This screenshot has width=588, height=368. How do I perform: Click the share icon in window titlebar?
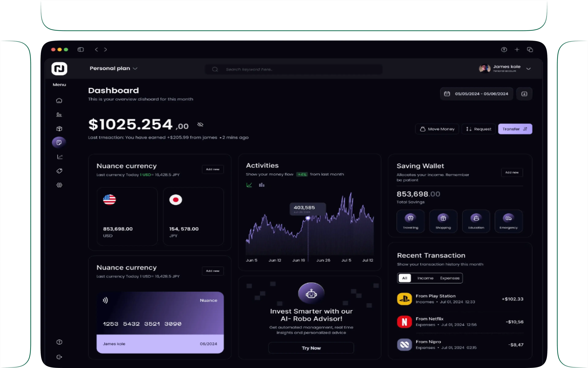click(504, 50)
